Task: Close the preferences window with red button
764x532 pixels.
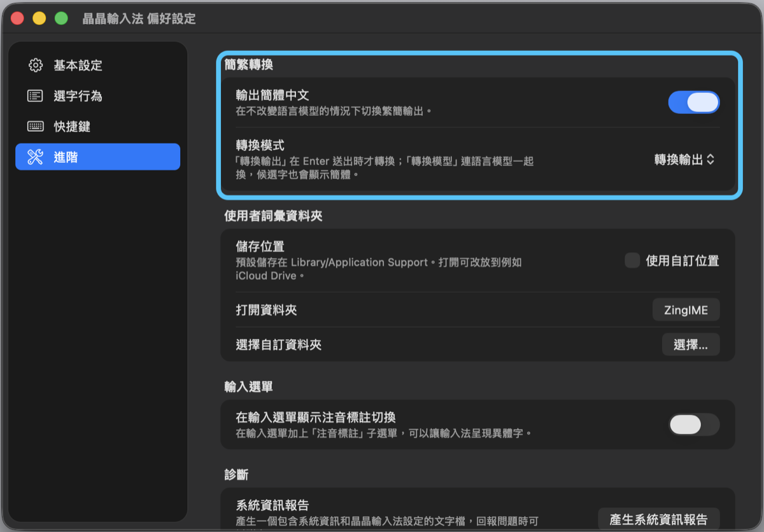Action: 18,18
